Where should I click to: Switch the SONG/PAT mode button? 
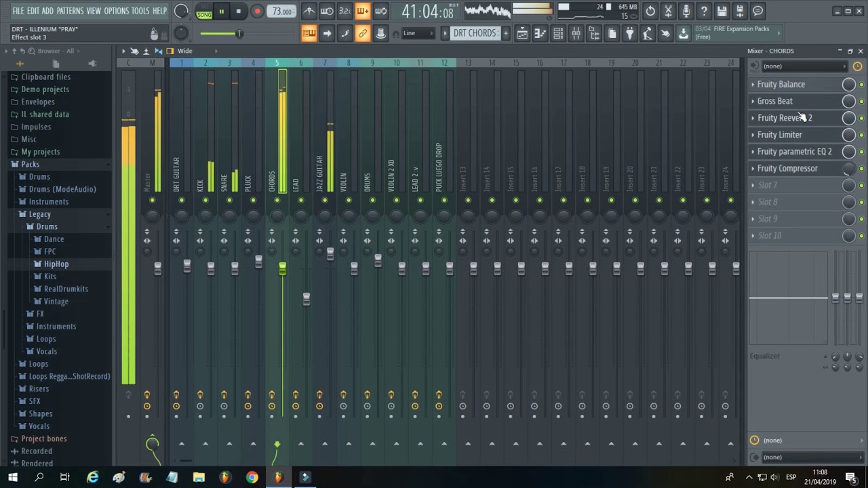pyautogui.click(x=204, y=12)
